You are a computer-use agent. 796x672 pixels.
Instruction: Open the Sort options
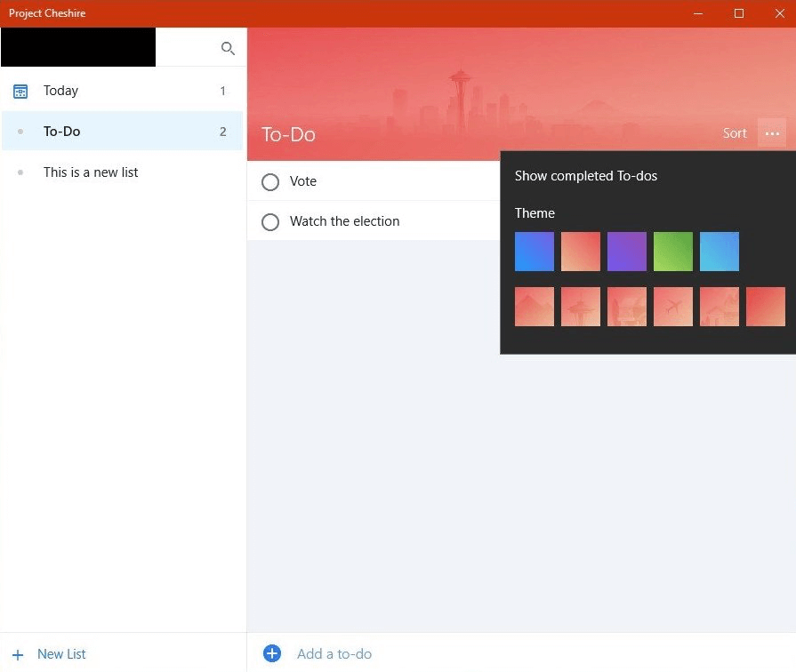point(735,133)
